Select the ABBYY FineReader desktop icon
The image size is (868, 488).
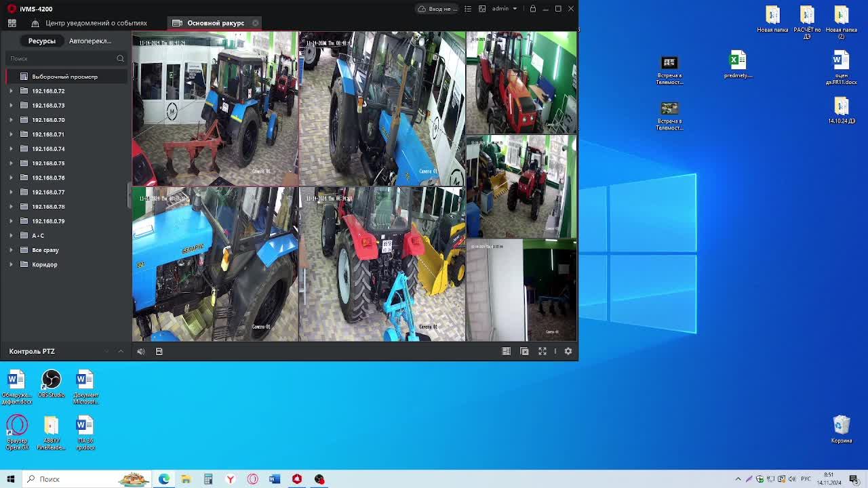click(x=51, y=432)
